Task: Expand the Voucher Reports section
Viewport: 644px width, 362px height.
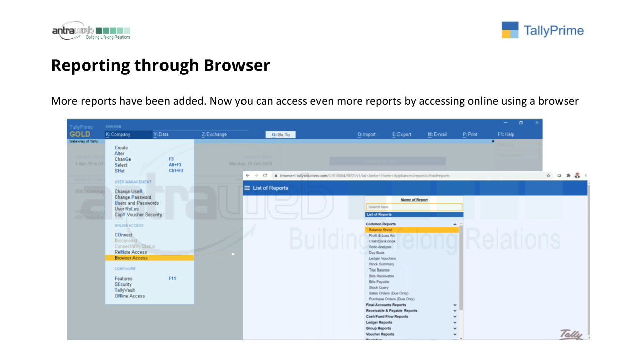Action: click(455, 334)
